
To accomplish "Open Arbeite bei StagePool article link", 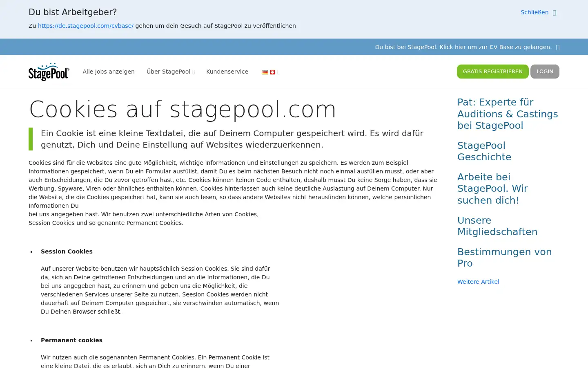I will [492, 188].
